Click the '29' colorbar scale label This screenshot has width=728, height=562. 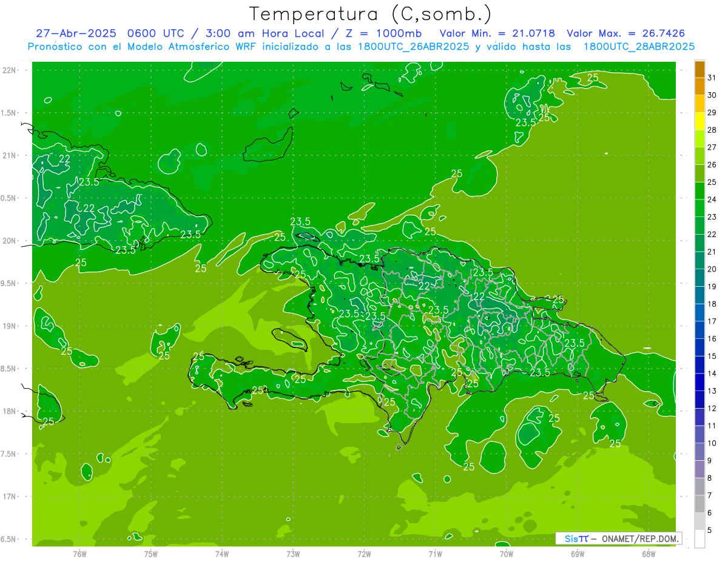point(712,113)
